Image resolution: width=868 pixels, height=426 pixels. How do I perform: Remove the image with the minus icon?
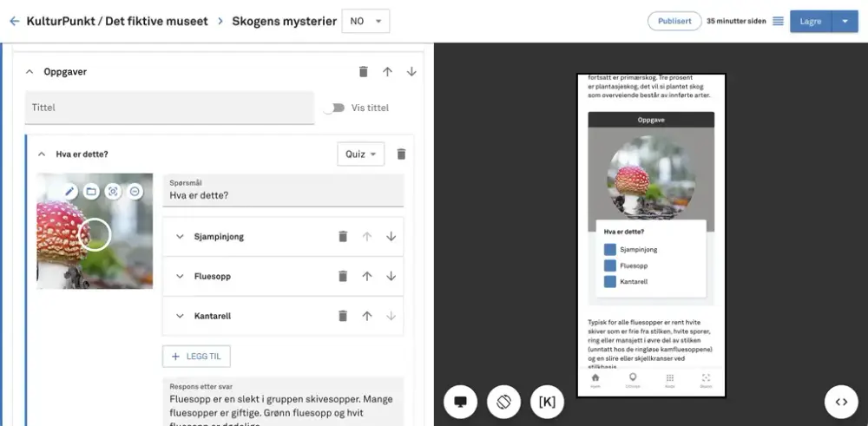click(x=135, y=191)
